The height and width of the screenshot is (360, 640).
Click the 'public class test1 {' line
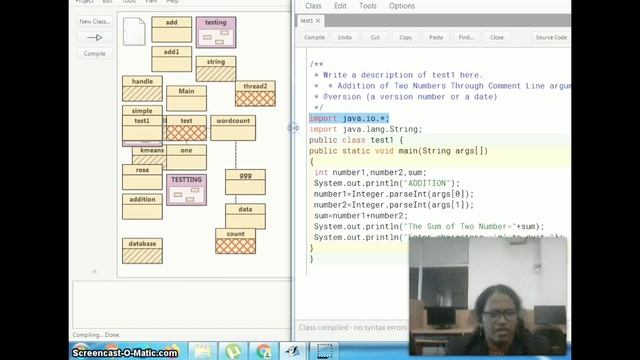pyautogui.click(x=356, y=140)
